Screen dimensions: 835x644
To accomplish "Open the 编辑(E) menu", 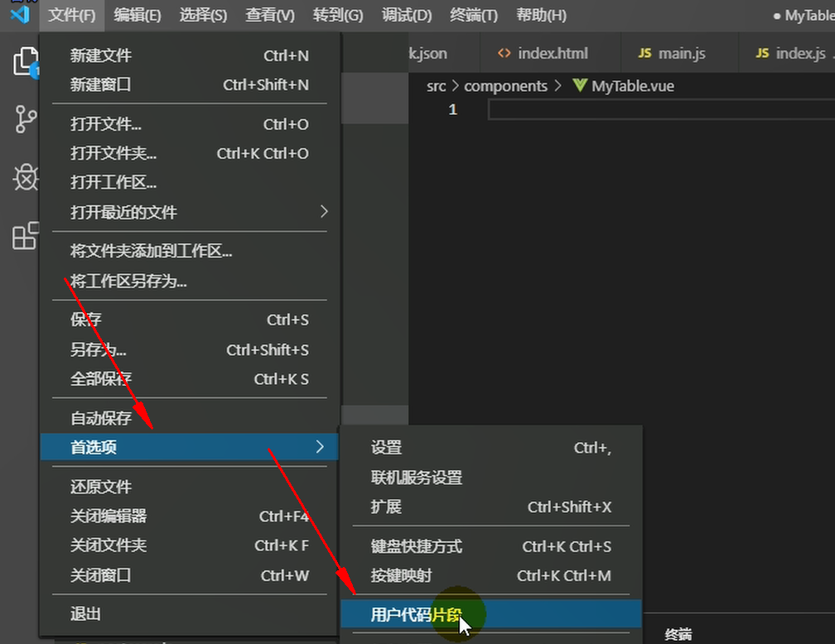I will pos(137,15).
